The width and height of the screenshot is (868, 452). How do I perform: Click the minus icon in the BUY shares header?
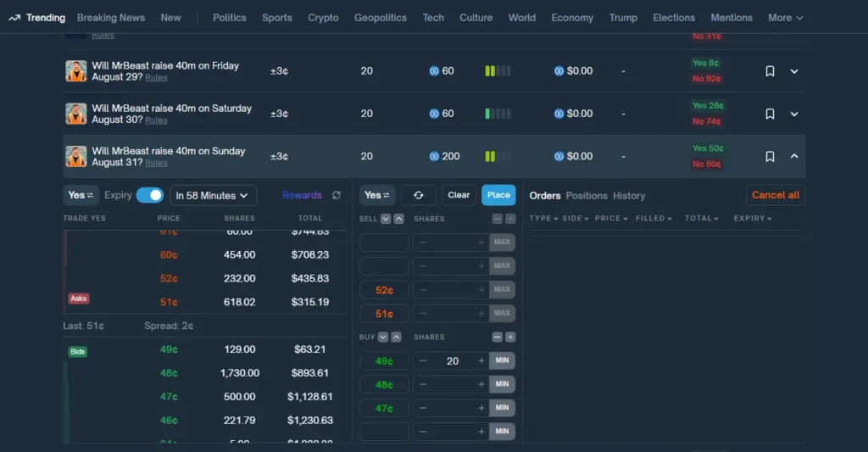point(497,337)
